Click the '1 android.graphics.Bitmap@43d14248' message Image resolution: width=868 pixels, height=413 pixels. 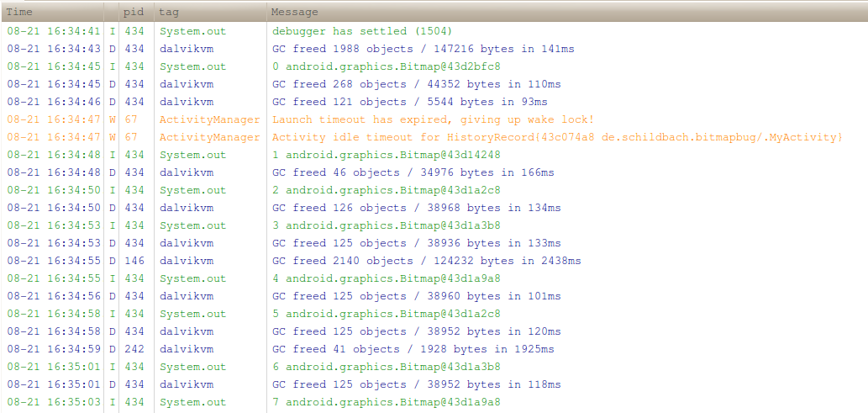pyautogui.click(x=387, y=155)
